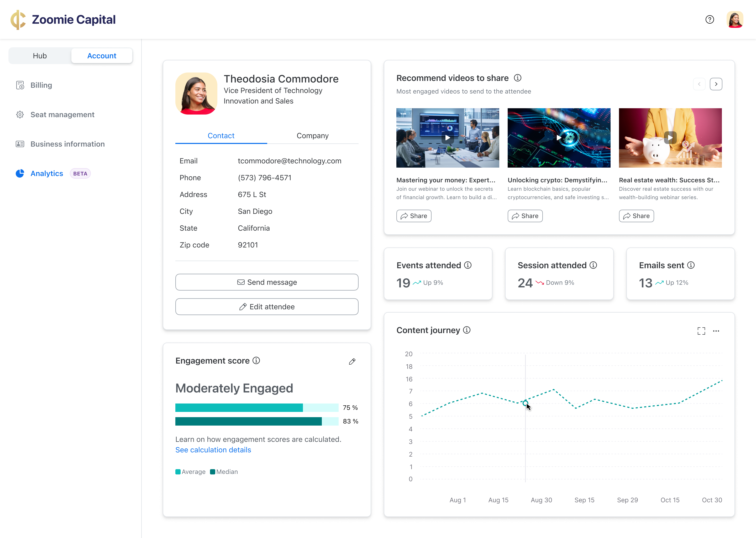
Task: Click the Average legend color swatch
Action: point(178,472)
